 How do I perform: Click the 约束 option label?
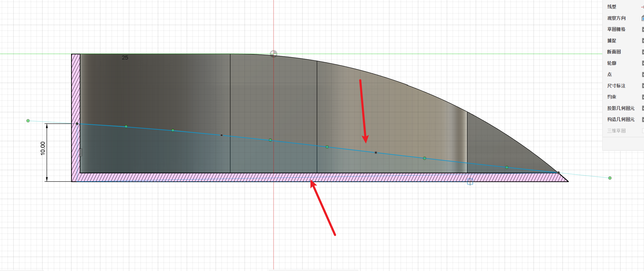click(612, 97)
